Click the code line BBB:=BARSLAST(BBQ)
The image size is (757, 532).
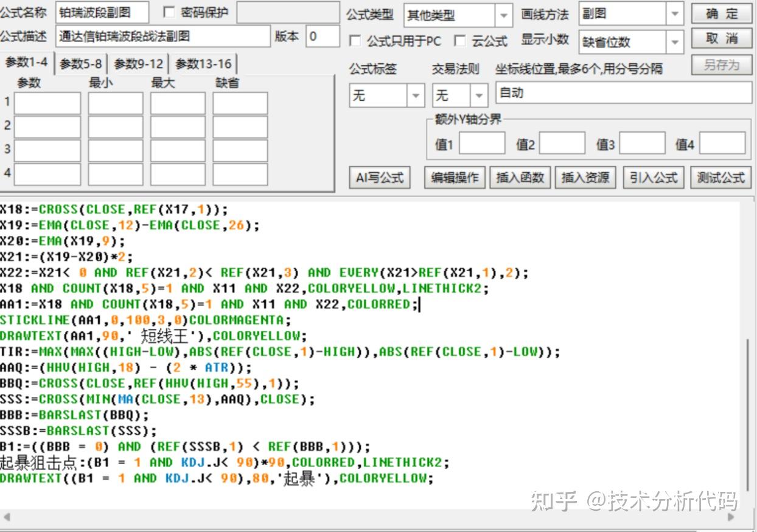click(74, 415)
